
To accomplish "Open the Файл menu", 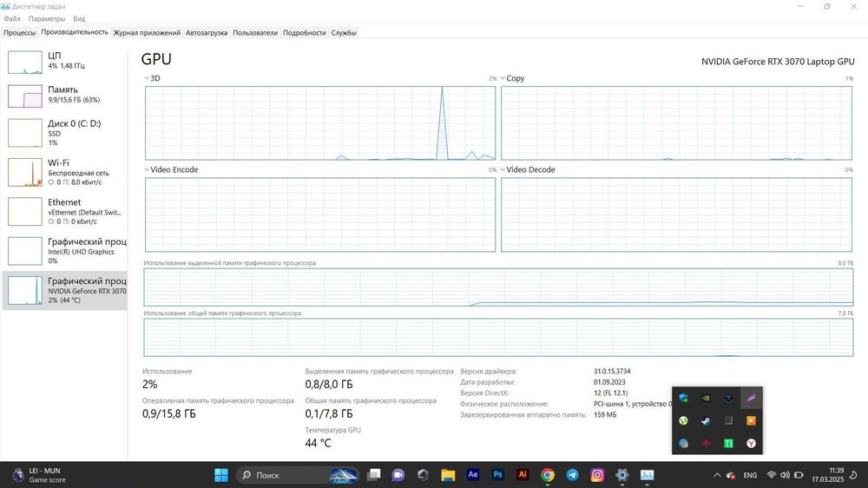I will 12,19.
